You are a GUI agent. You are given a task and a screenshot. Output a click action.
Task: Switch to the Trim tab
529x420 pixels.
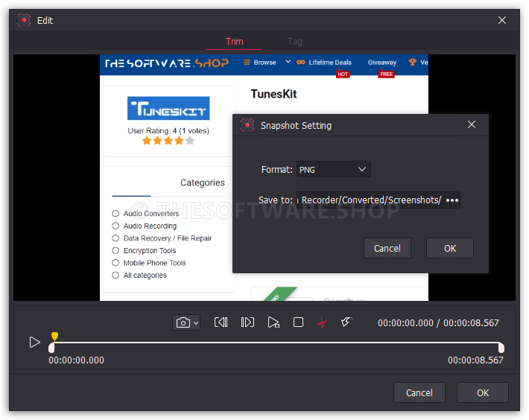(x=234, y=42)
